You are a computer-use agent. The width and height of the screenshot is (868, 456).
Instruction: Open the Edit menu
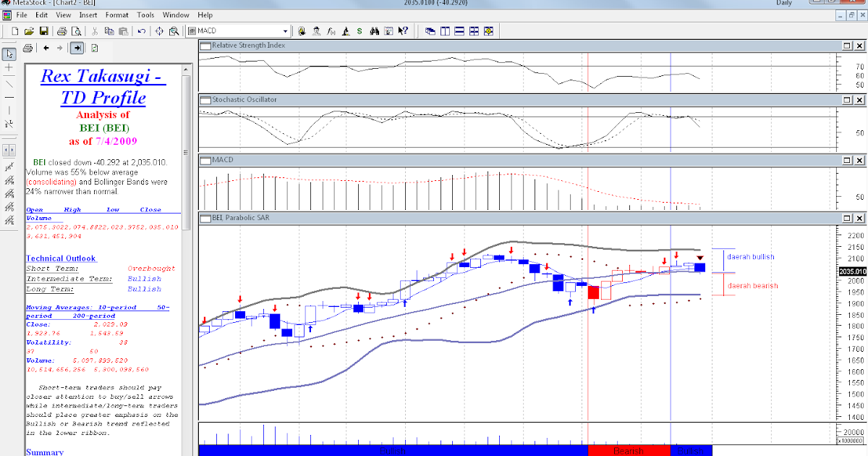tap(42, 14)
